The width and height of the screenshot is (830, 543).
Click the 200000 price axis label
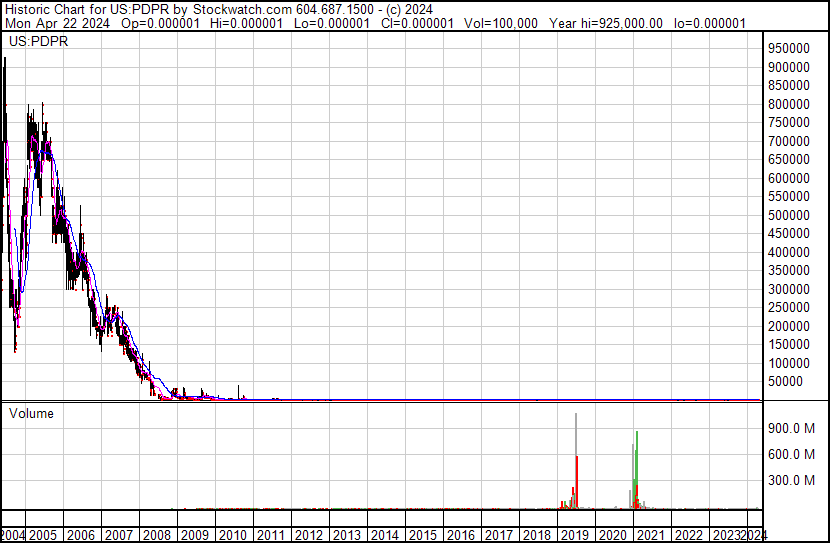click(789, 327)
